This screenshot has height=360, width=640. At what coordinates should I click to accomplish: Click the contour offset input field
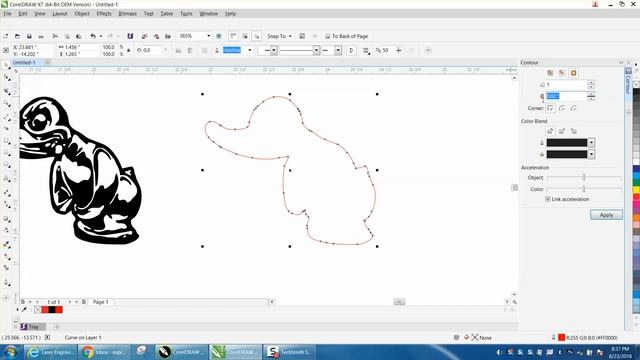click(566, 96)
